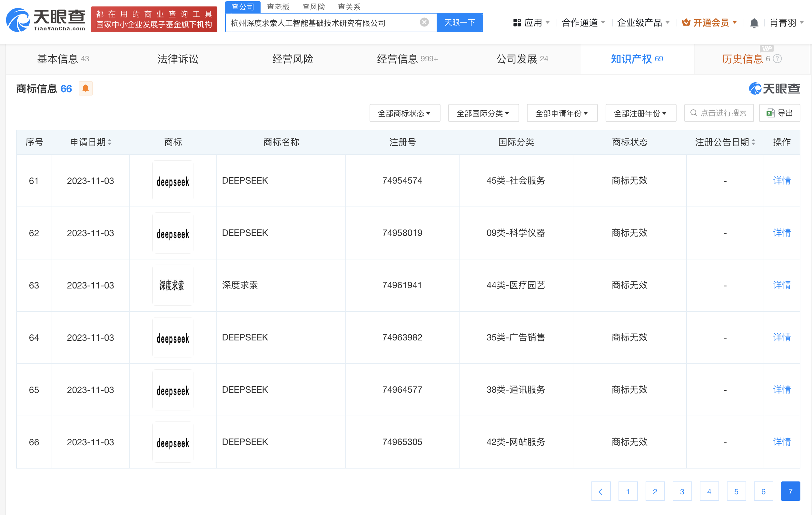Click the orange trademark alert bell
812x515 pixels.
pos(86,88)
